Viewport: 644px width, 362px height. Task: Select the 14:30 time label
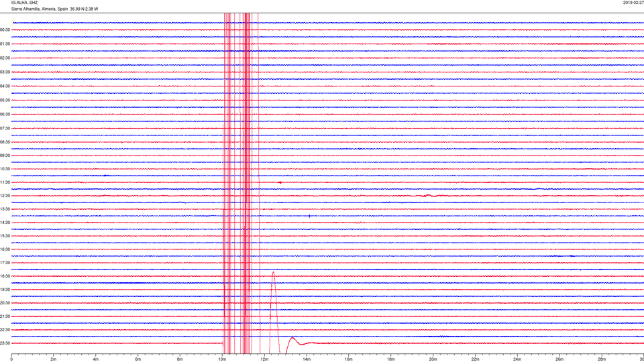coord(5,223)
